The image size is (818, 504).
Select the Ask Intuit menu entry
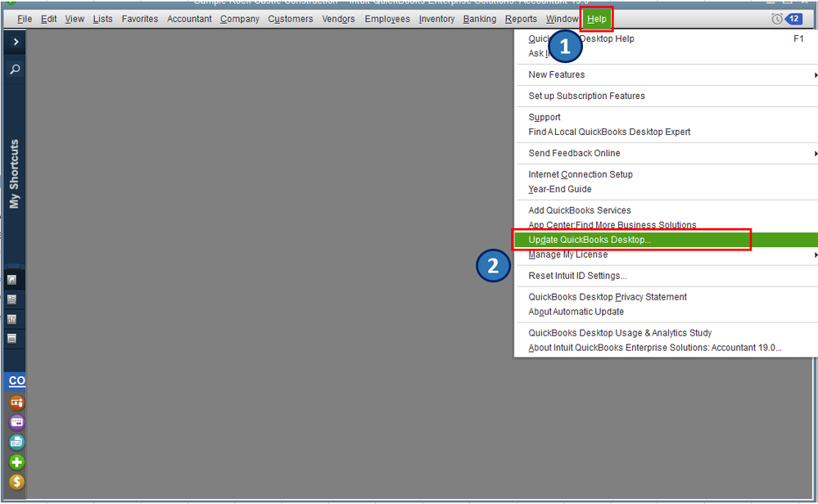[x=667, y=53]
